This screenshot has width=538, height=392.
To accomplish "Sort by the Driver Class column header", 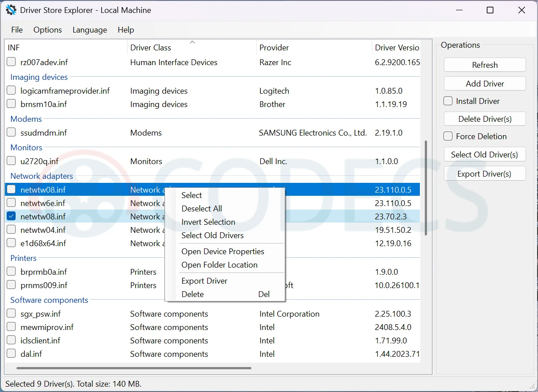I will click(151, 48).
